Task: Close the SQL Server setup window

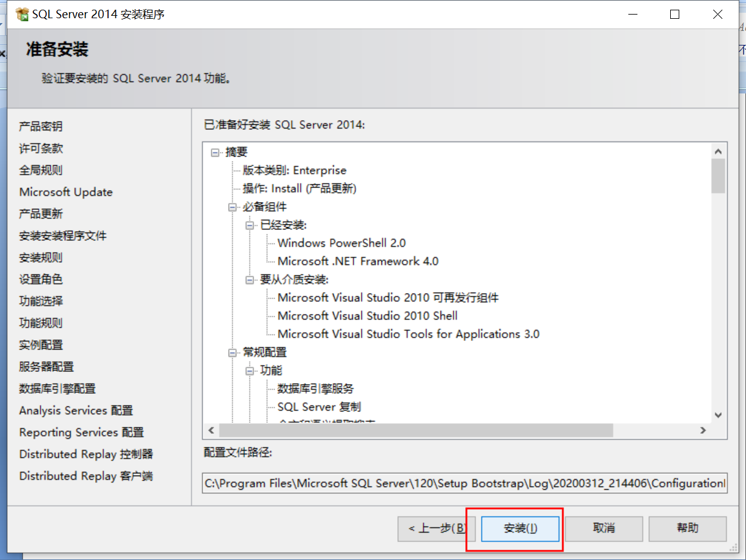Action: pyautogui.click(x=718, y=15)
